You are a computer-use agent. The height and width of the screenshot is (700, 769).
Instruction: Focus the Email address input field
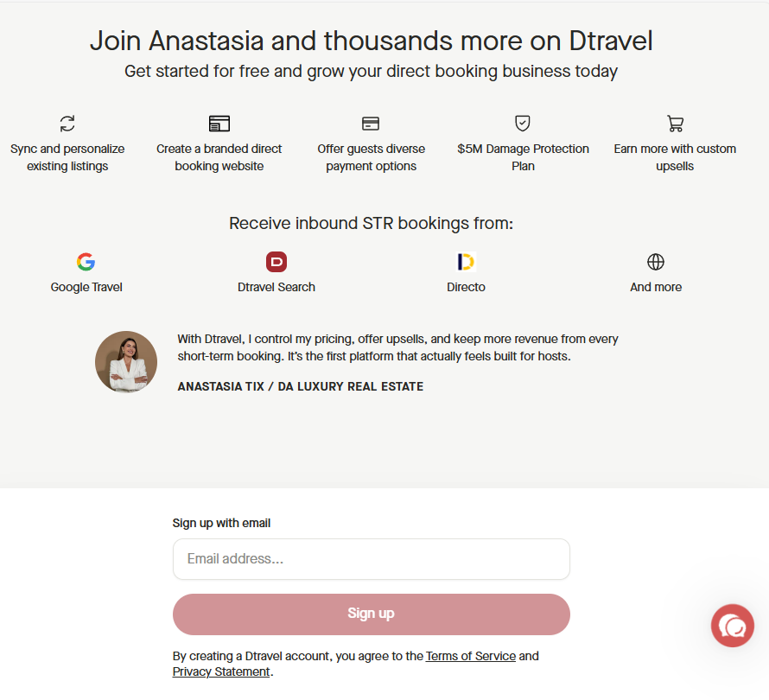372,559
